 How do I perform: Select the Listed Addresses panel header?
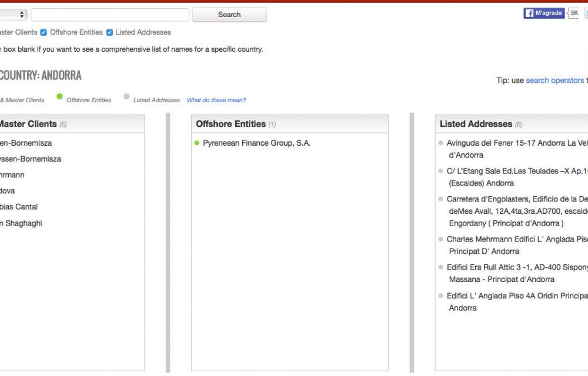[x=476, y=124]
